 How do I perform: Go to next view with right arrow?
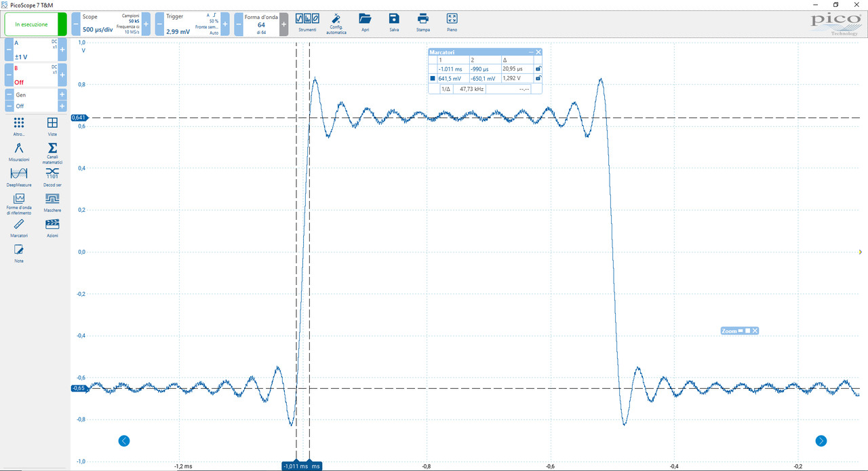(821, 441)
